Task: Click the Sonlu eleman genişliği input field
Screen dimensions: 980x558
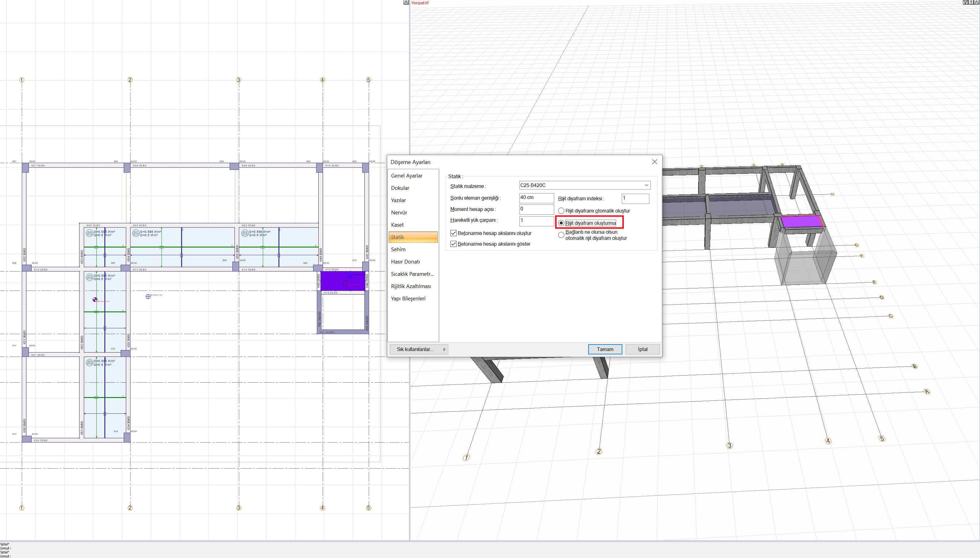Action: 536,198
